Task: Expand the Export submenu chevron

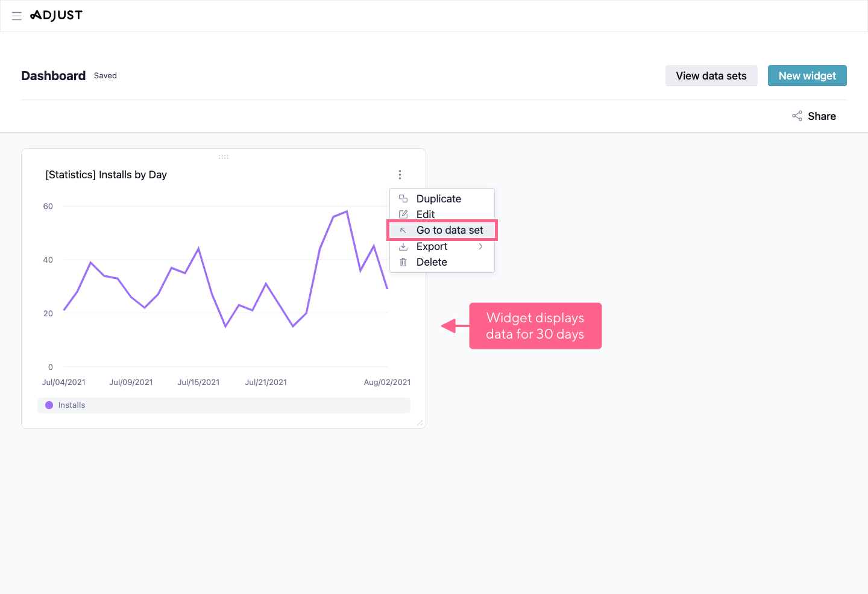Action: 480,246
